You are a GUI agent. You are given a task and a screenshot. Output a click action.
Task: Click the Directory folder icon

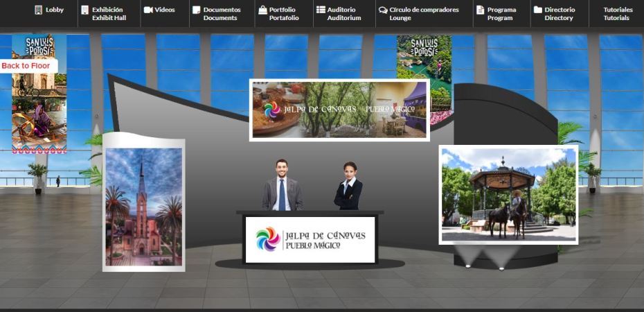click(x=537, y=10)
